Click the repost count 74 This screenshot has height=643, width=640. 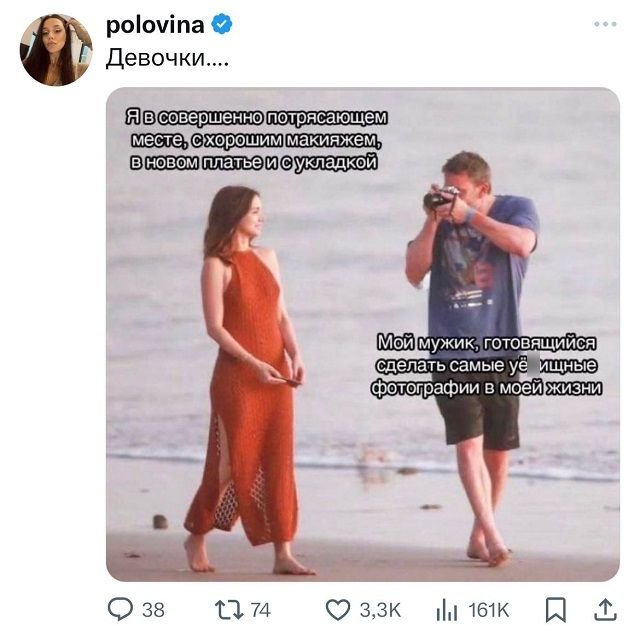(260, 609)
